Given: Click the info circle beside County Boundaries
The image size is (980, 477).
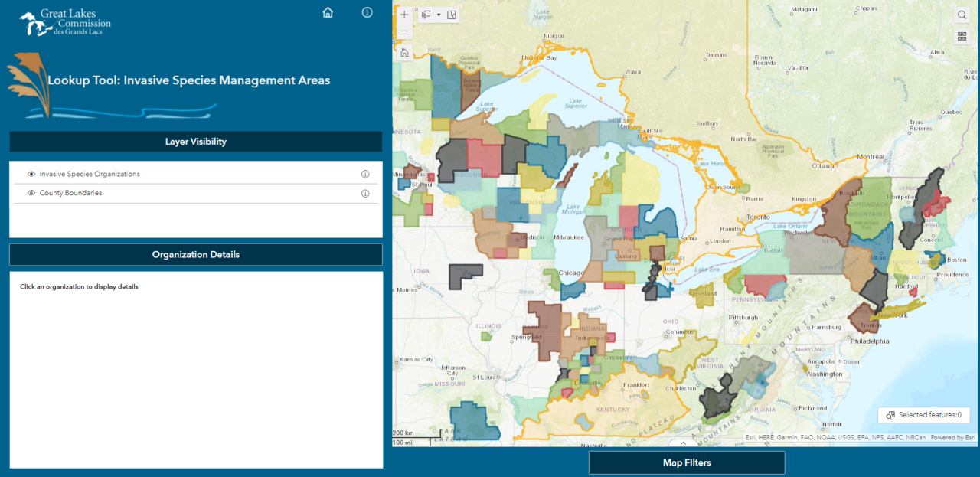Looking at the screenshot, I should pyautogui.click(x=365, y=193).
